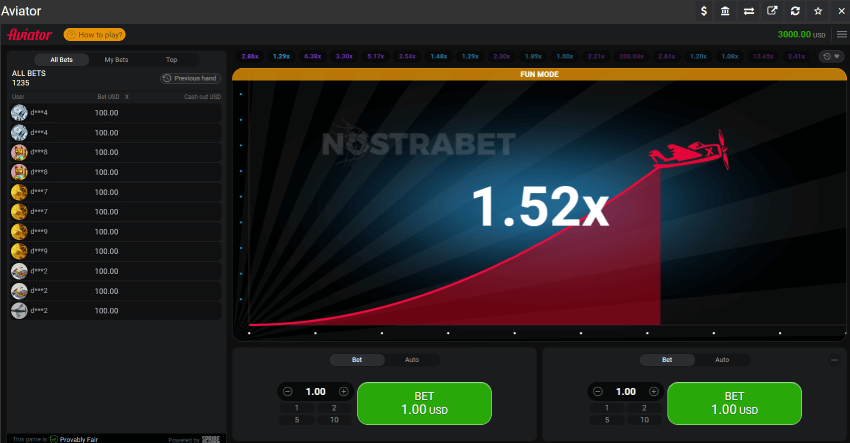Viewport: 850px width, 443px height.
Task: Choose quick bet 5 in left panel
Action: pos(297,420)
